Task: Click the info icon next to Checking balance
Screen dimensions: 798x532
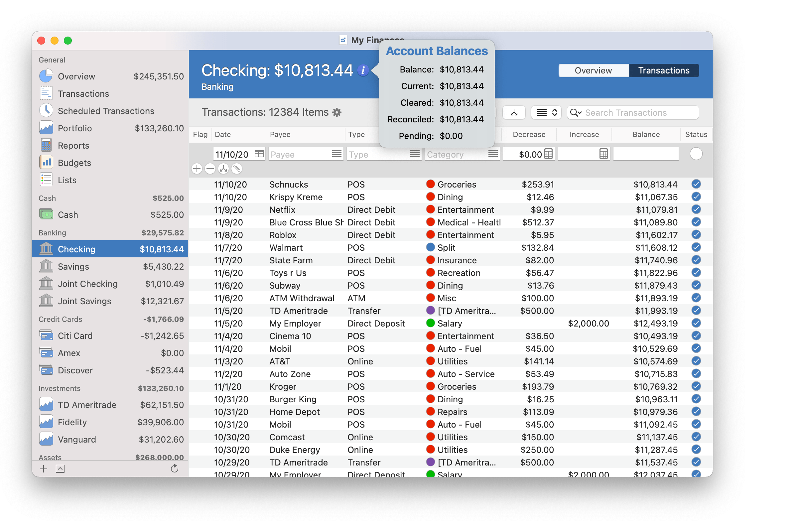Action: (364, 70)
